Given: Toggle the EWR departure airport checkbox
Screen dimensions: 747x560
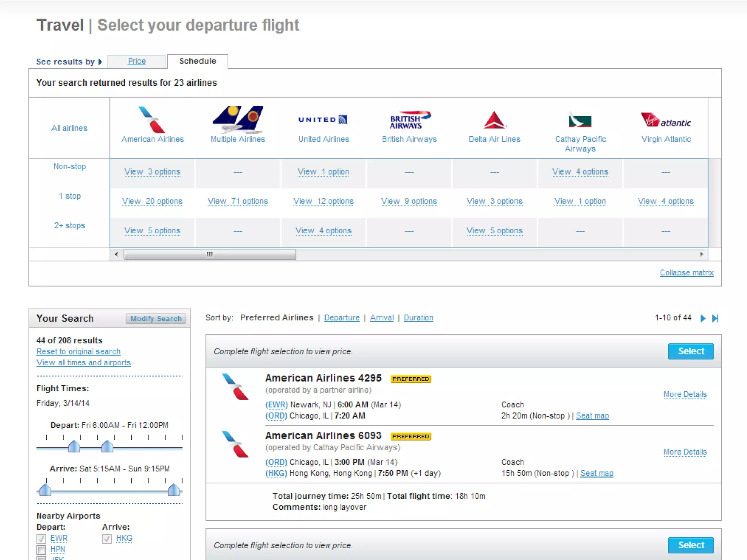Looking at the screenshot, I should (x=41, y=538).
